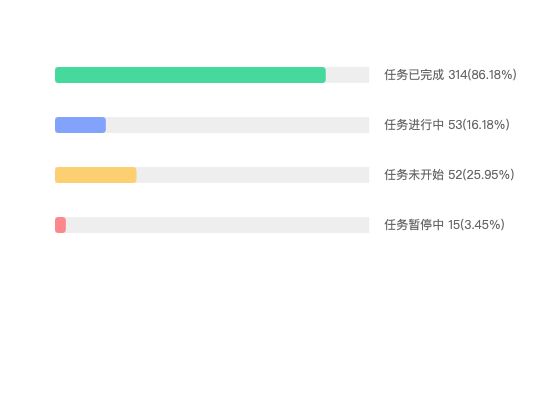Click the (16.18%) percentage text
Image resolution: width=550 pixels, height=420 pixels.
[486, 125]
